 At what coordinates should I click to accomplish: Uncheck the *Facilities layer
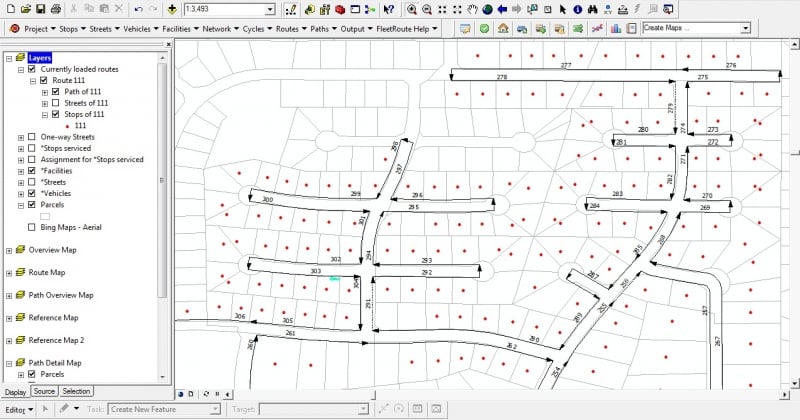tap(32, 170)
